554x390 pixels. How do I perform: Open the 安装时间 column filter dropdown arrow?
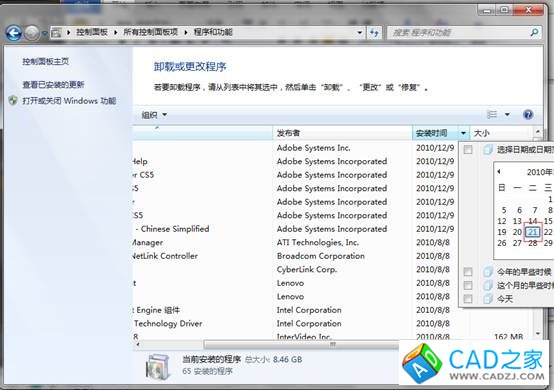pos(464,133)
